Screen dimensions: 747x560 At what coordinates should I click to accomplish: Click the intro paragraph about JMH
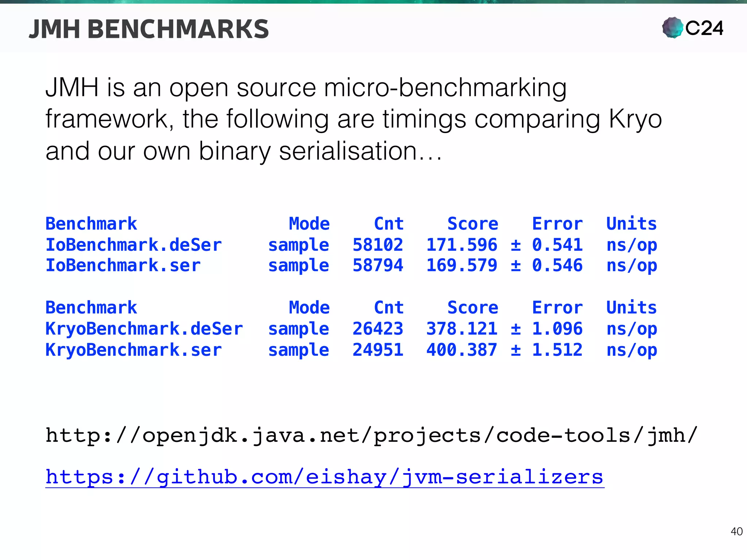tap(353, 119)
